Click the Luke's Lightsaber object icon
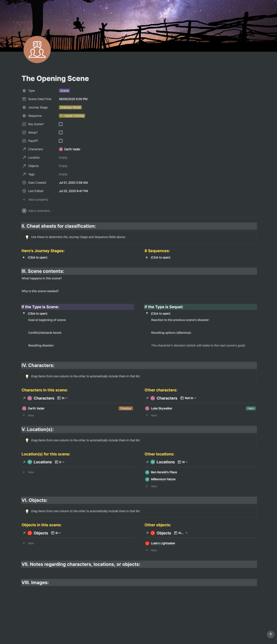 pyautogui.click(x=147, y=543)
